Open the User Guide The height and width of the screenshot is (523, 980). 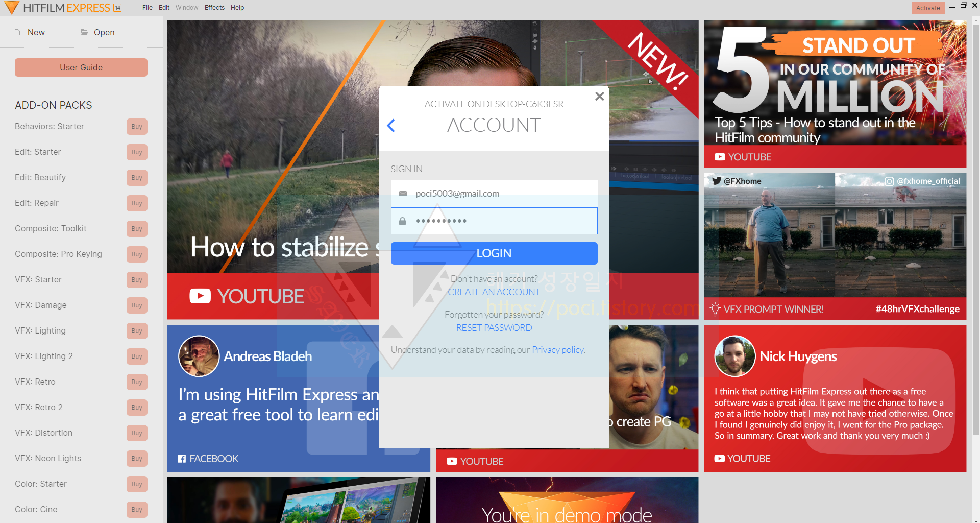(81, 67)
